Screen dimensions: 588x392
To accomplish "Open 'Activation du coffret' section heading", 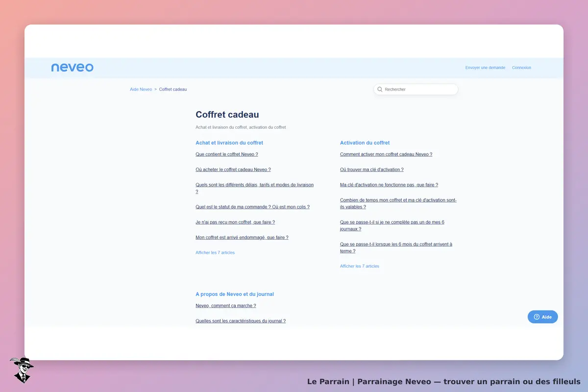I will [x=365, y=143].
